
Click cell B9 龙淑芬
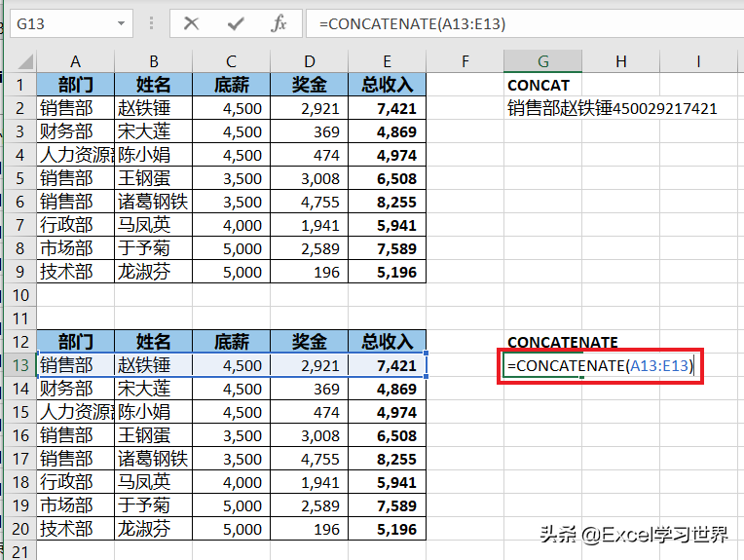153,272
